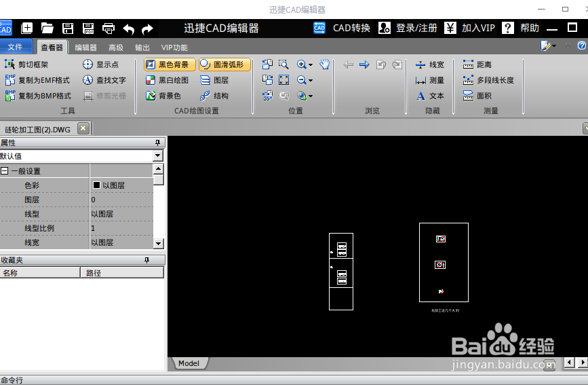Image resolution: width=588 pixels, height=385 pixels.
Task: Open 结构 structure panel
Action: point(214,96)
